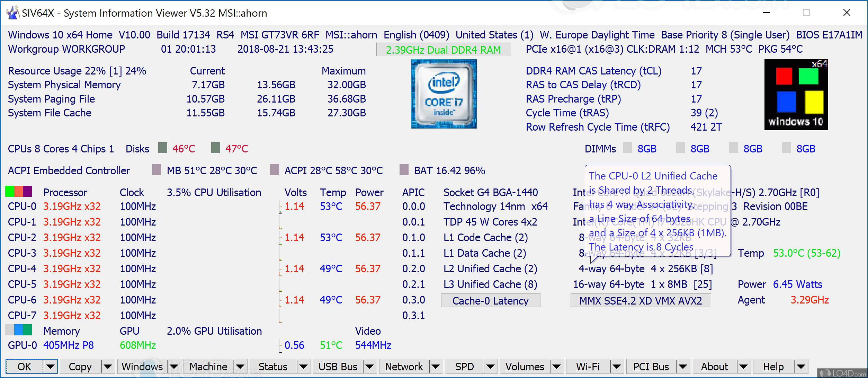Viewport: 868px width, 378px height.
Task: Expand the Status dropdown arrow
Action: (x=304, y=367)
